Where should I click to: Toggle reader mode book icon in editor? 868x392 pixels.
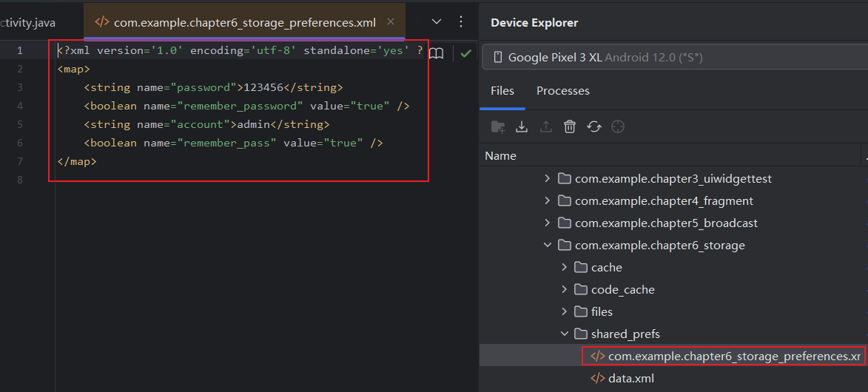(437, 53)
